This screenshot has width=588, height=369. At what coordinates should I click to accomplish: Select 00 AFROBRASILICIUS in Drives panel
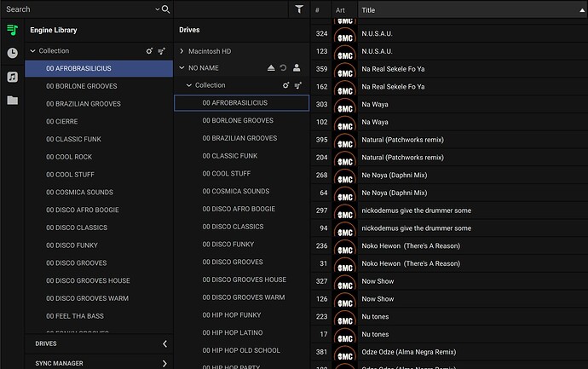(242, 103)
